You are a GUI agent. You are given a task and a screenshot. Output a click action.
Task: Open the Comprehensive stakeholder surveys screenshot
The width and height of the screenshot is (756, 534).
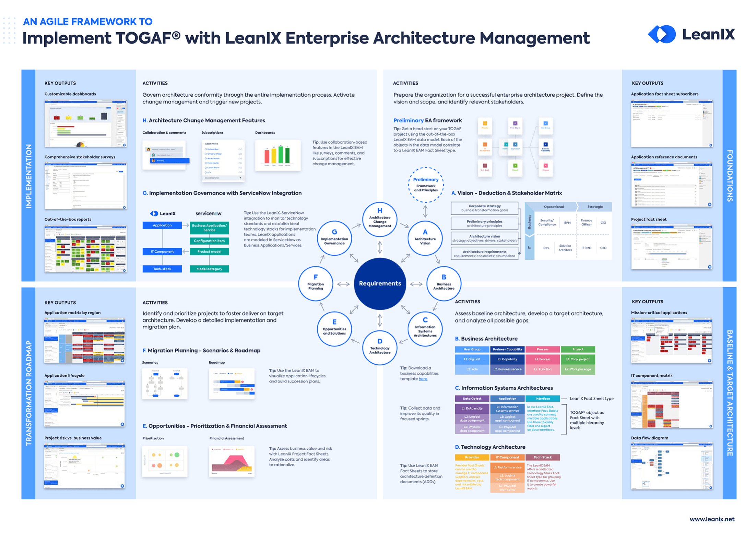pos(85,186)
